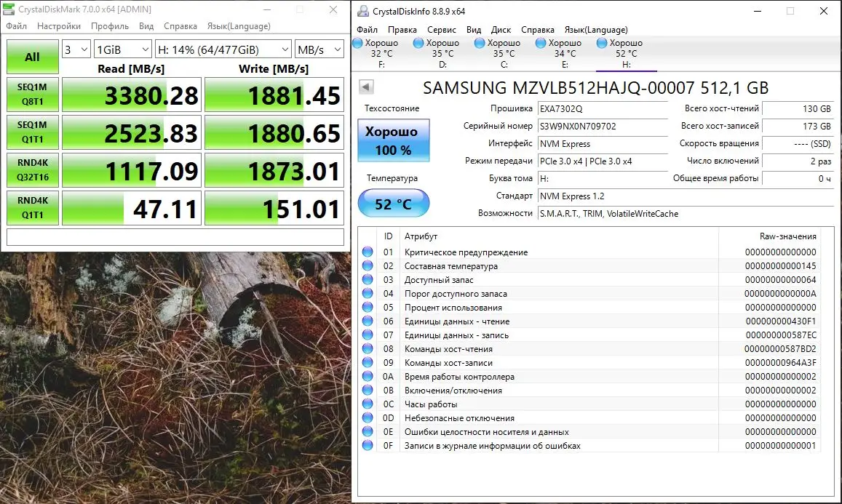Screen dimensions: 842x504
Task: Click status orb for attribute 07 Единицы данных - запись
Action: (368, 335)
